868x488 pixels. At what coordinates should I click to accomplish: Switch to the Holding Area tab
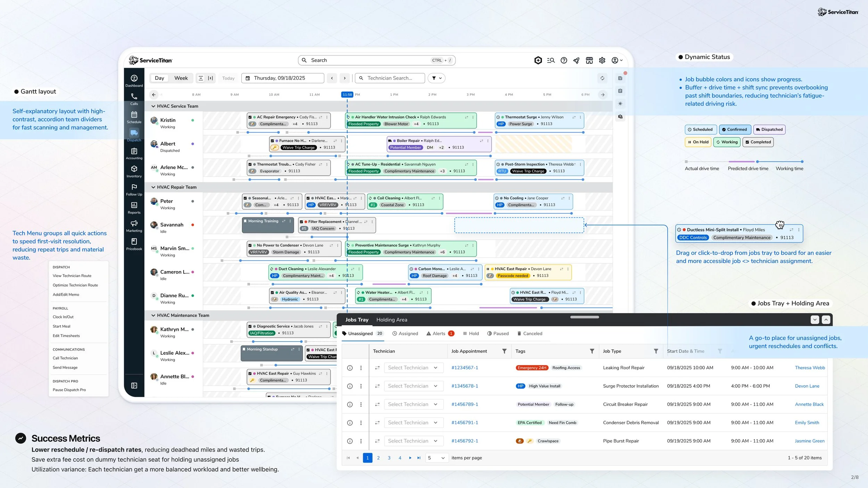[x=392, y=320]
